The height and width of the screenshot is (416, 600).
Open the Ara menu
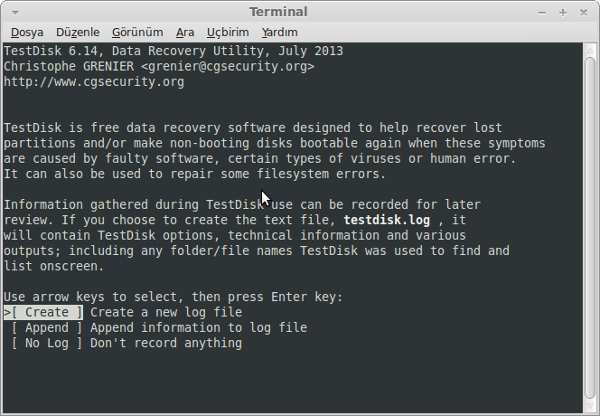[x=185, y=33]
